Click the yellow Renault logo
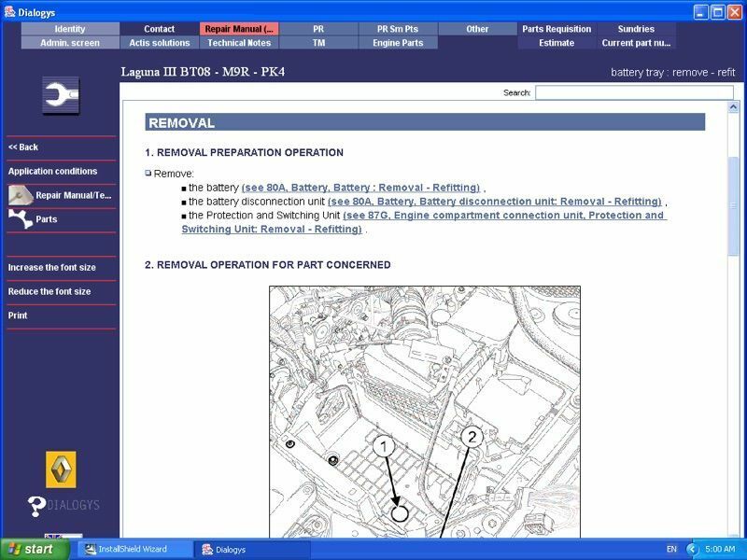This screenshot has height=560, width=747. [61, 469]
